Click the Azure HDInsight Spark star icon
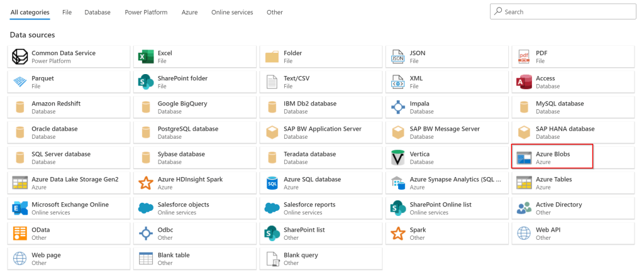Image resolution: width=644 pixels, height=275 pixels. pyautogui.click(x=146, y=183)
